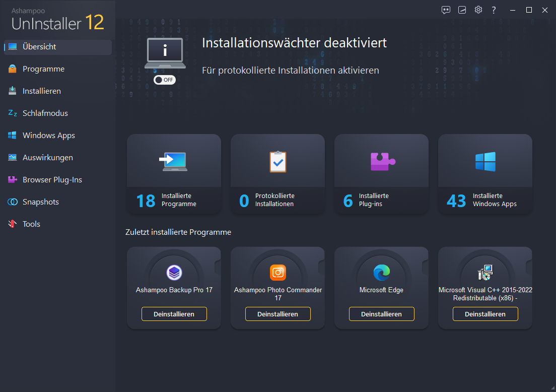Screen dimensions: 556x392
Task: Open the feedback chat icon in title bar
Action: (446, 10)
